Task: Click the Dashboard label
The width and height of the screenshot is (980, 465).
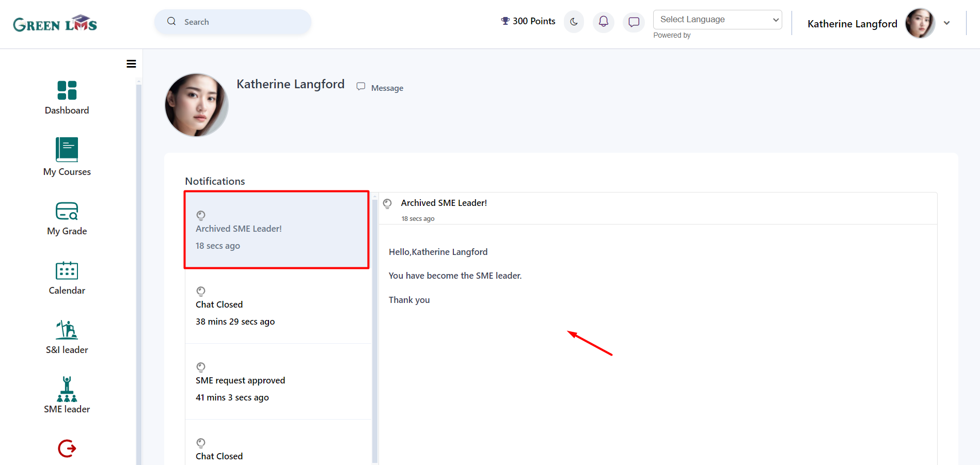Action: 67,110
